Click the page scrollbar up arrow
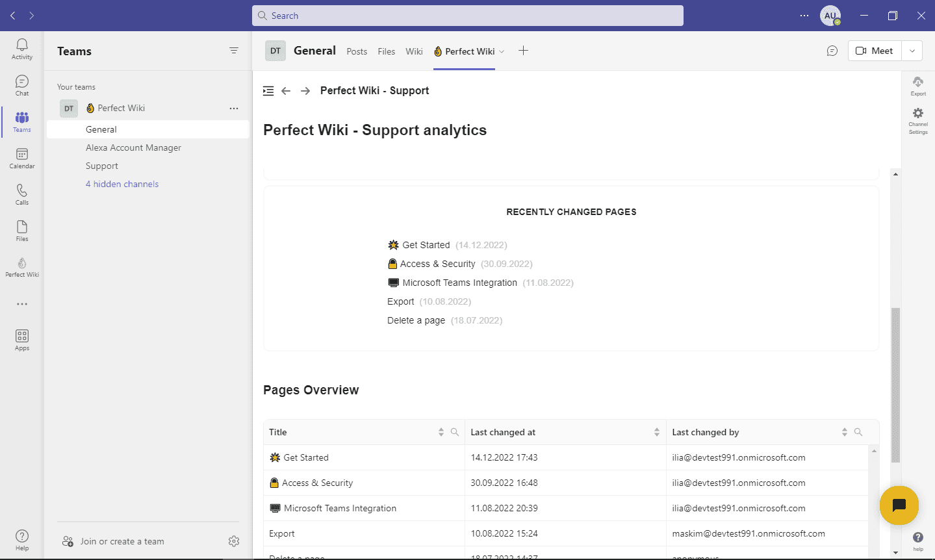 [896, 174]
